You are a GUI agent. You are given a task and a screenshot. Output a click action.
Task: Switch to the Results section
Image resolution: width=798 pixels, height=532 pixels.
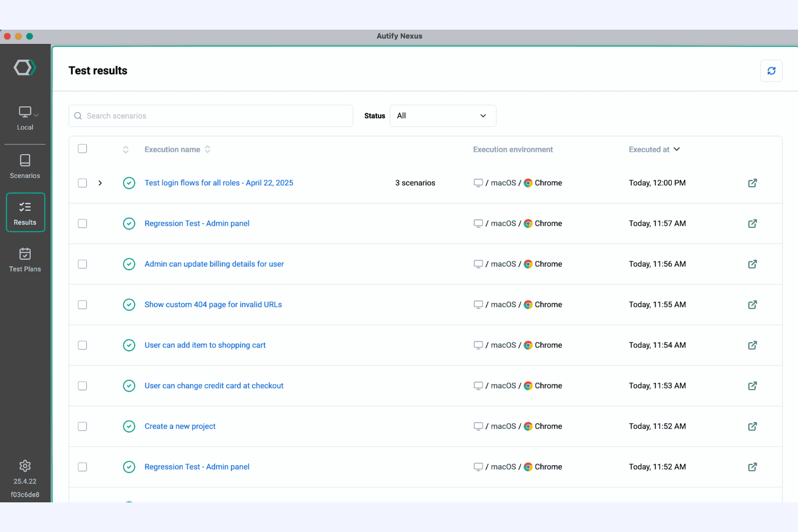coord(25,212)
